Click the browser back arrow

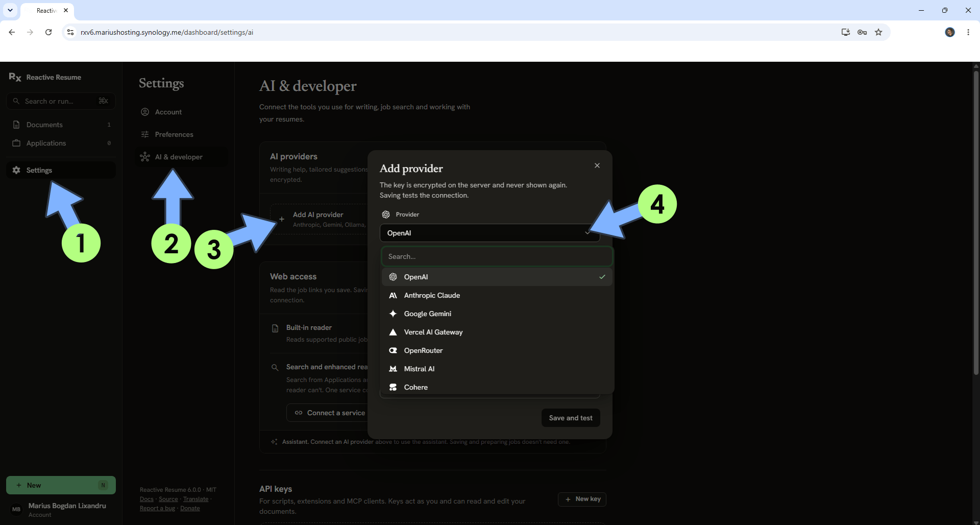pos(12,32)
